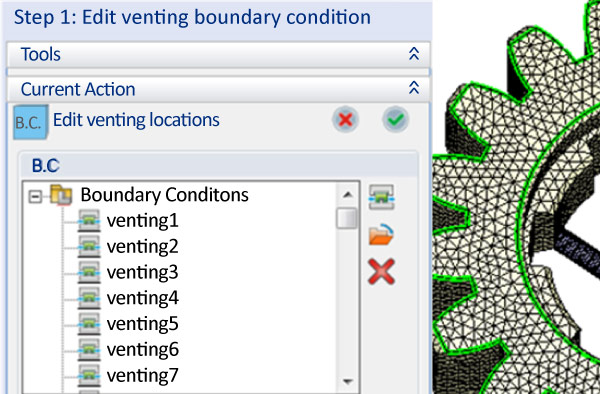Image resolution: width=600 pixels, height=394 pixels.
Task: Select venting3 in the tree
Action: [142, 272]
